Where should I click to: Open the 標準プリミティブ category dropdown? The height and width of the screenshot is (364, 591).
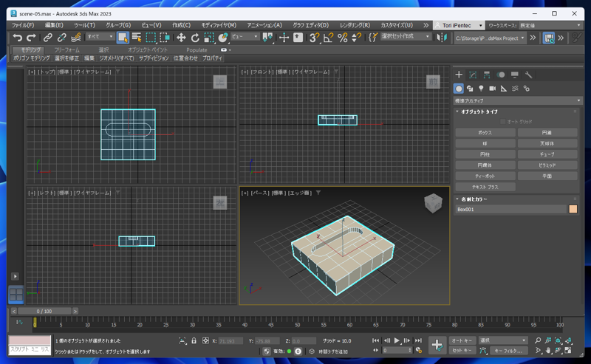(x=518, y=100)
